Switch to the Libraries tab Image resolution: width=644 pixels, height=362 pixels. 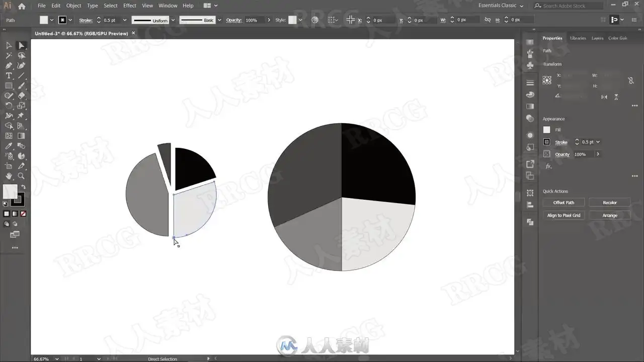[578, 38]
